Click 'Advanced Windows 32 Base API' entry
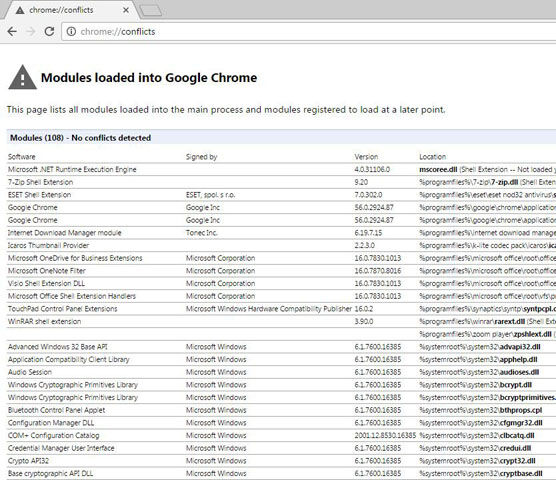Image resolution: width=556 pixels, height=480 pixels. 57,347
